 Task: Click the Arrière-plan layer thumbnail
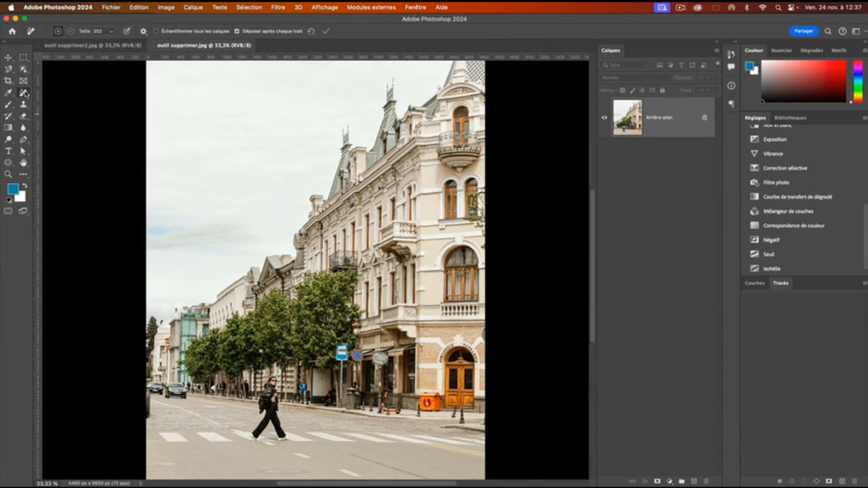click(x=627, y=117)
